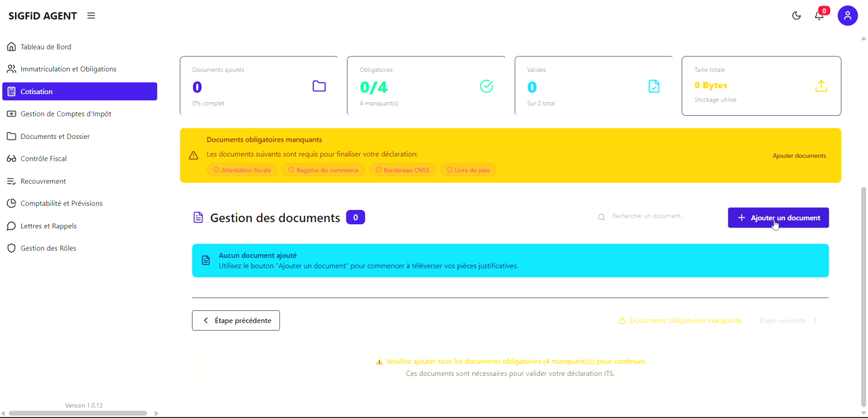
Task: Click the Comptabilité et Prévisions chart icon
Action: pyautogui.click(x=11, y=203)
